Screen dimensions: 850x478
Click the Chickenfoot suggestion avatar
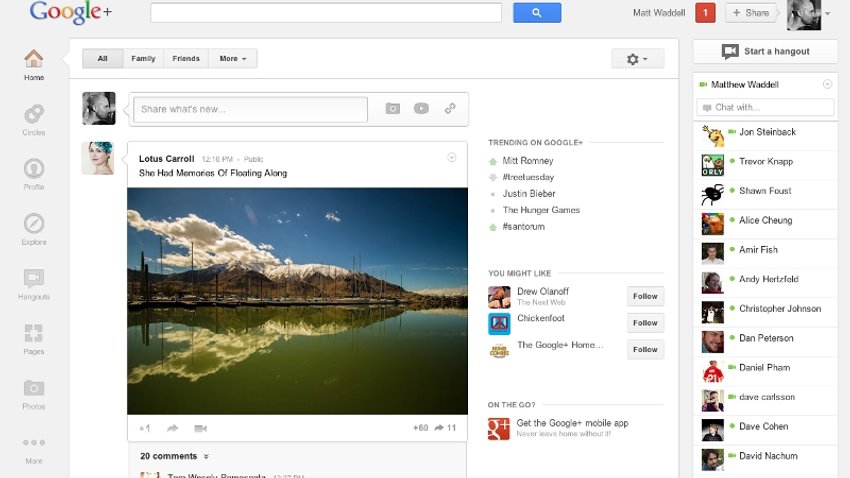tap(499, 324)
